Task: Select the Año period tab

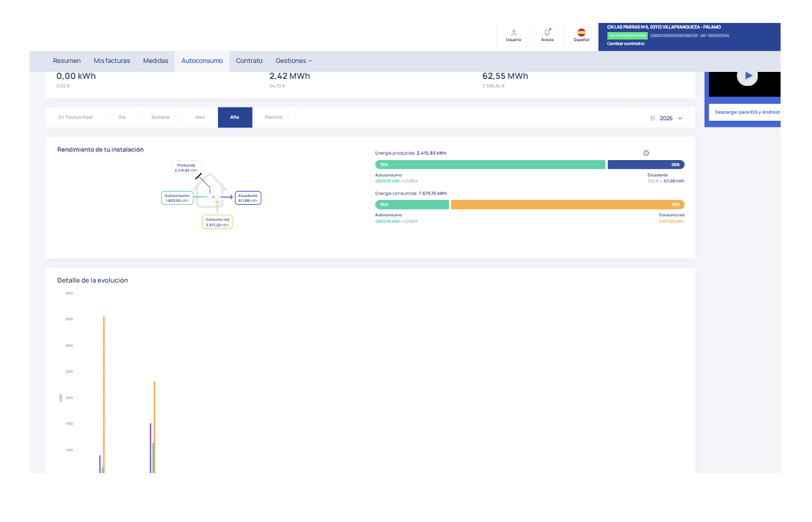Action: point(235,117)
